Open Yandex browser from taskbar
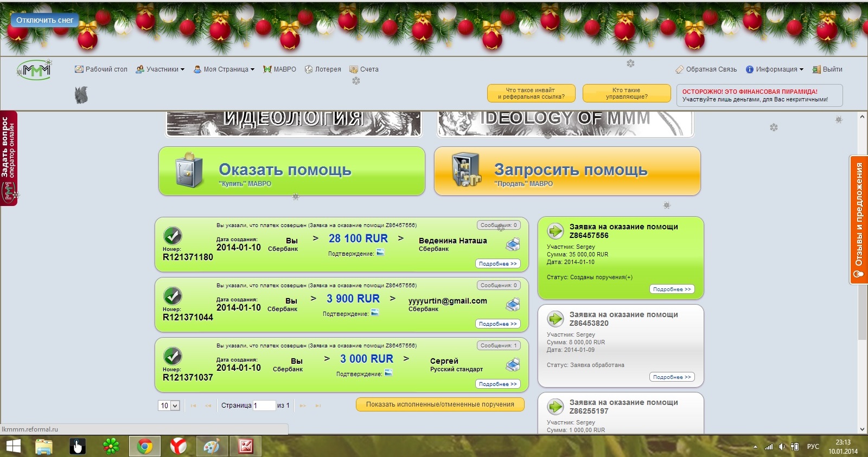 178,446
